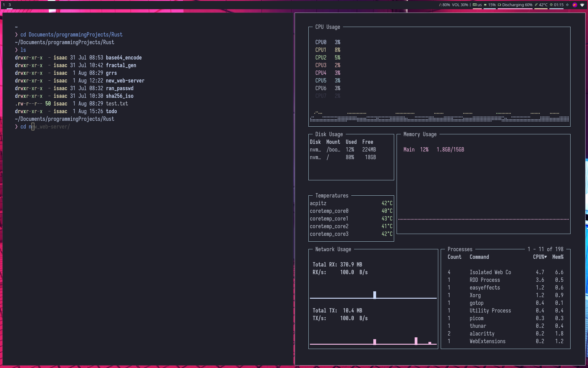Viewport: 588px width, 368px height.
Task: Switch to workspace 3
Action: click(x=10, y=5)
